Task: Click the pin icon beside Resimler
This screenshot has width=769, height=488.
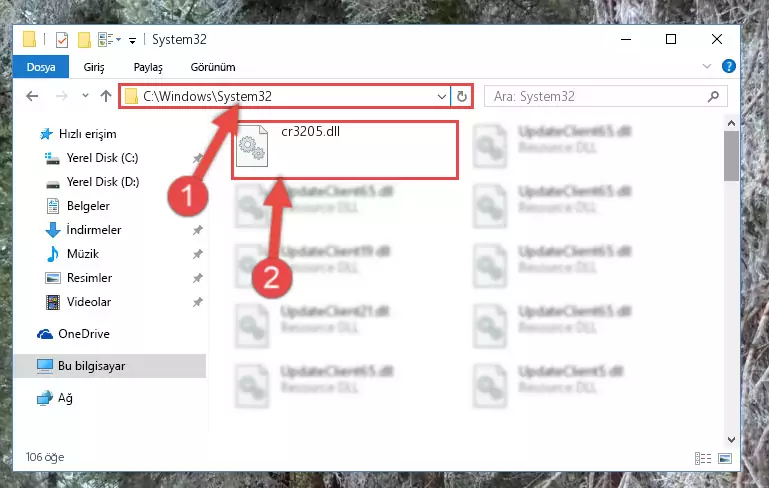Action: click(x=198, y=278)
